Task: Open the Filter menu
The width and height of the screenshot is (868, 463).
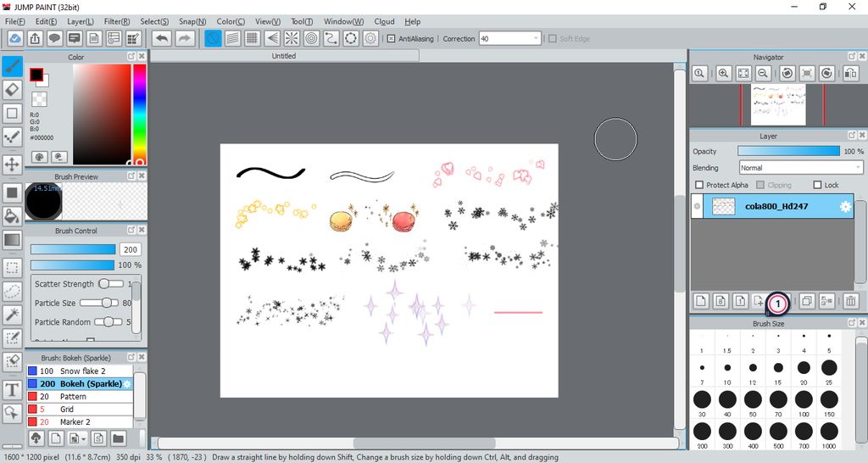Action: pos(117,21)
